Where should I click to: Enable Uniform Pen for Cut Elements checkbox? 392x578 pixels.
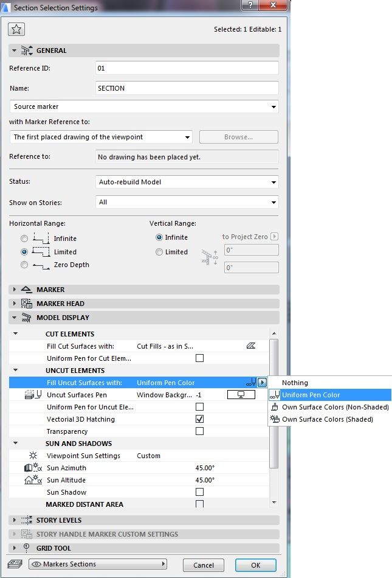(x=199, y=358)
